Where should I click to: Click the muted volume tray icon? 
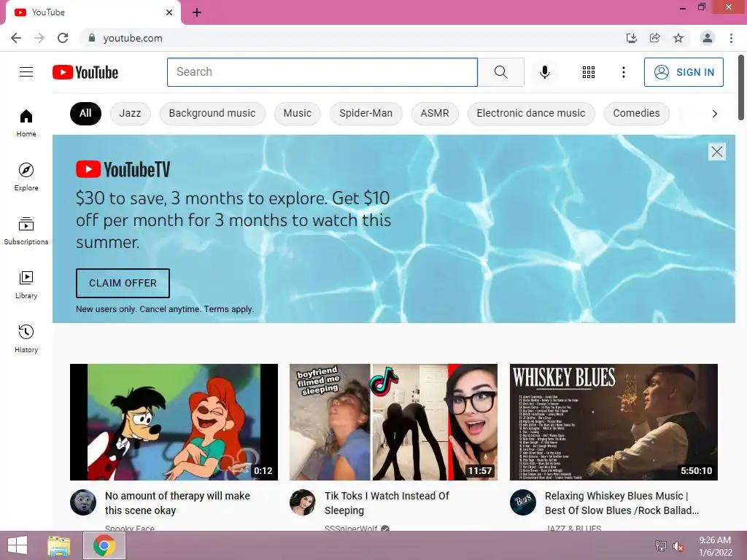click(x=678, y=546)
